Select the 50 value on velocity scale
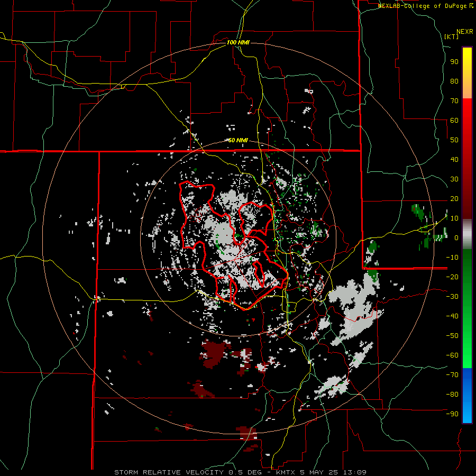The width and height of the screenshot is (476, 476). pyautogui.click(x=454, y=140)
